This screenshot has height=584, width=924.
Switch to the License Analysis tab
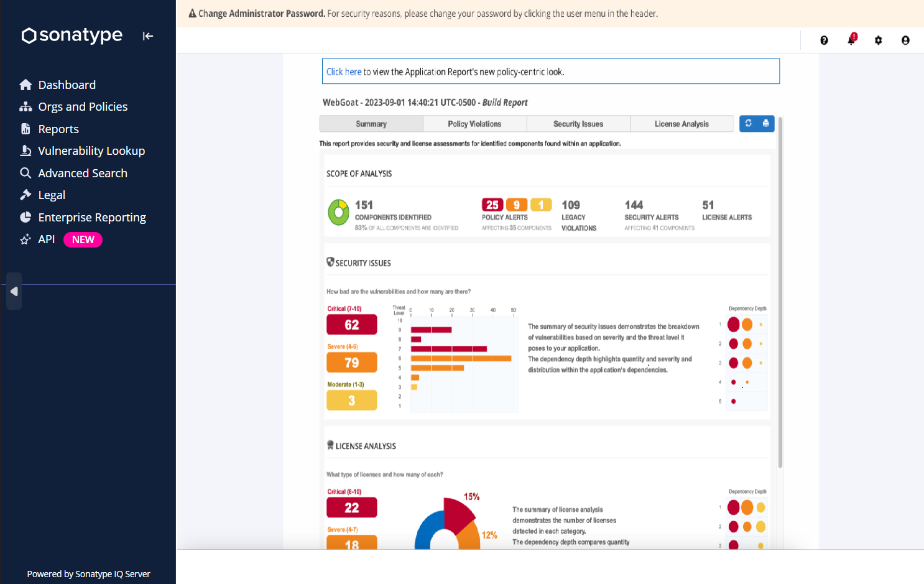[681, 124]
